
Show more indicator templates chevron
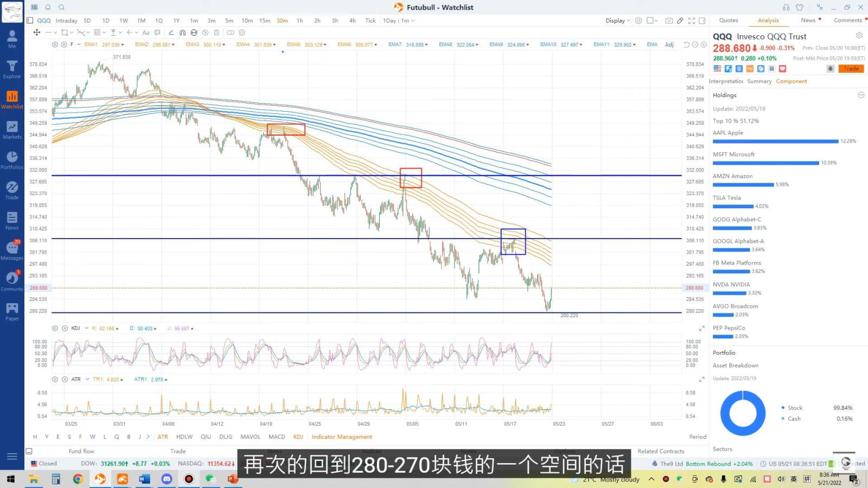(148, 436)
